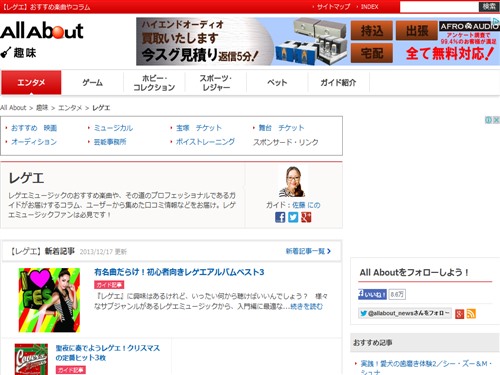Open the 舞台 チケット sponsored link
Screen dimensions: 500x375
pyautogui.click(x=281, y=128)
